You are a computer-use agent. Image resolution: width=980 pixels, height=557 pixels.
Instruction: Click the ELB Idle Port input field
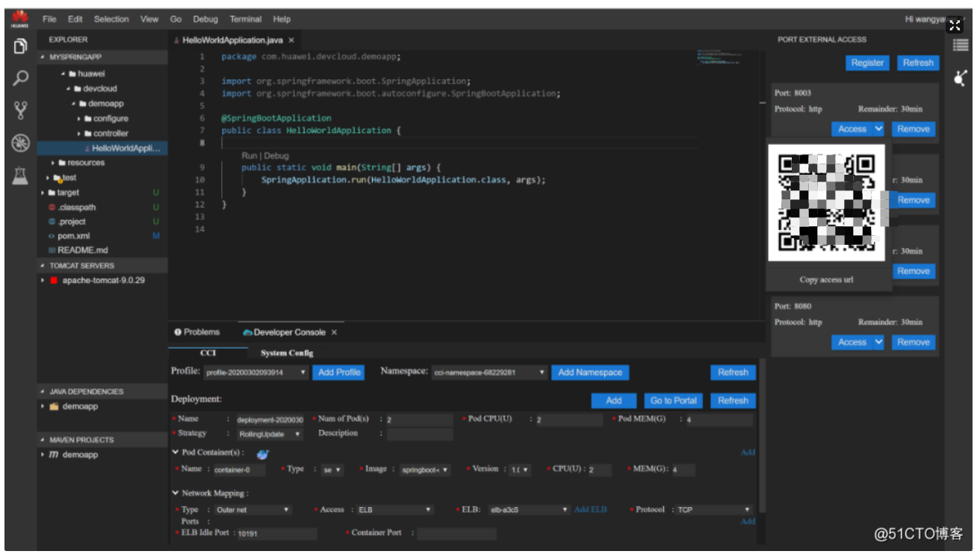(x=276, y=534)
